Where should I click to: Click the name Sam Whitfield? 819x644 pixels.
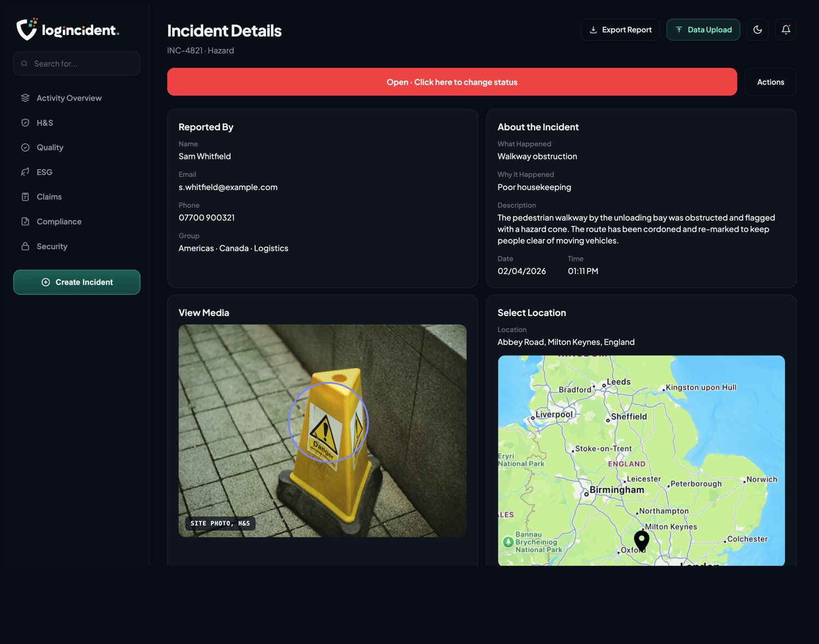(x=205, y=157)
